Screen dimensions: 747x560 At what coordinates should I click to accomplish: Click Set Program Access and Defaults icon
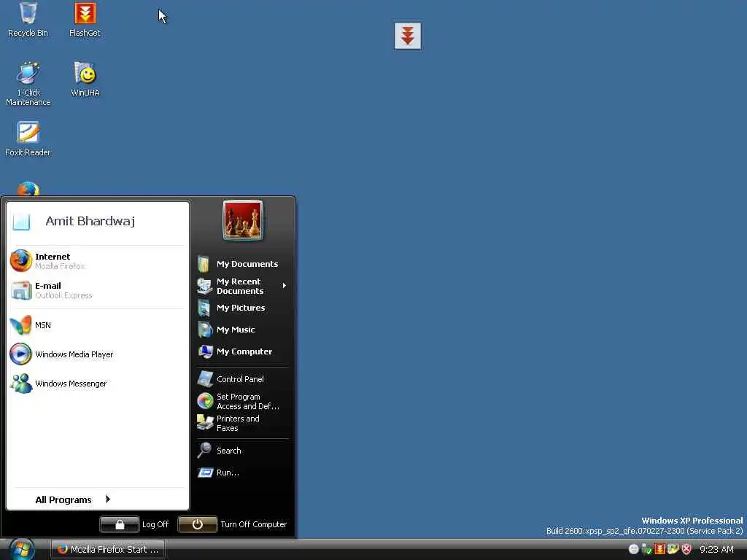point(205,401)
